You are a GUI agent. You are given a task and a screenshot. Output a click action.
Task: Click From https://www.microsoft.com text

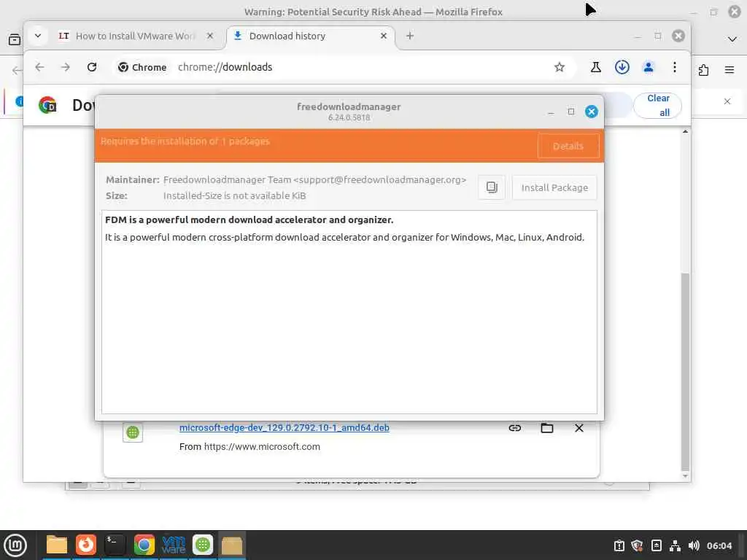pyautogui.click(x=249, y=447)
